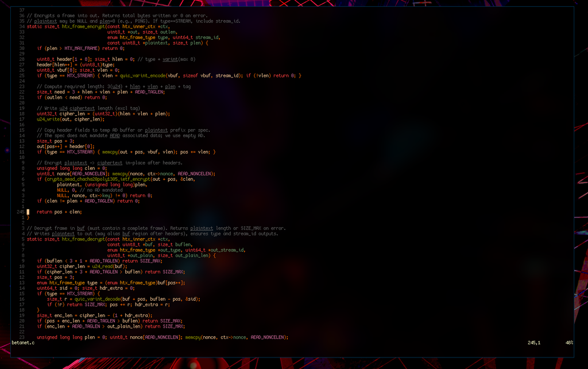Click the '// Write u24 ciphertext length' comment
This screenshot has height=369, width=588.
[88, 108]
